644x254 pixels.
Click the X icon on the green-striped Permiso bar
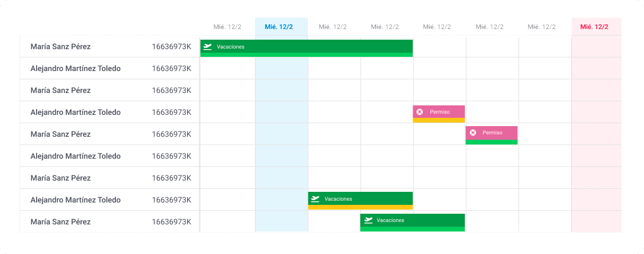coord(472,133)
